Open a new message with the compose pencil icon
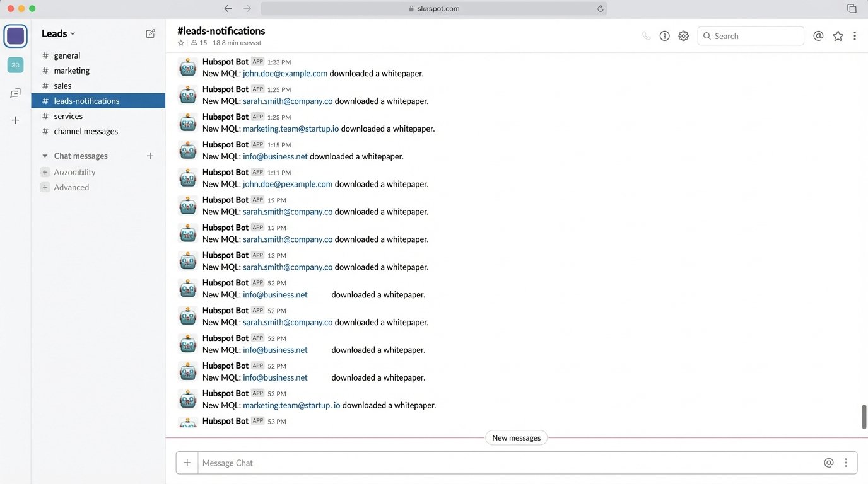 tap(150, 33)
